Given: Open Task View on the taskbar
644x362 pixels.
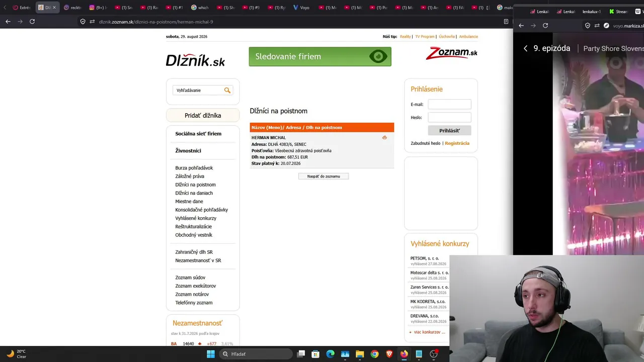Looking at the screenshot, I should point(301,354).
